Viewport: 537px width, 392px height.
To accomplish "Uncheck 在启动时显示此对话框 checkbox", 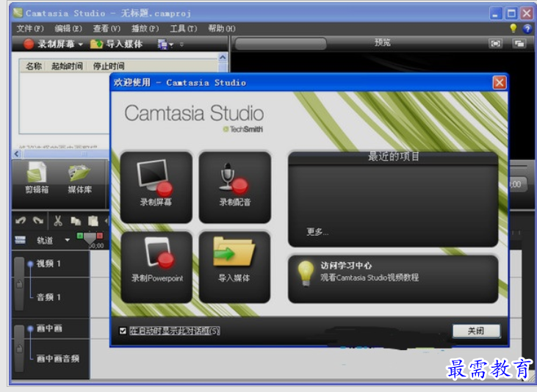I will tap(123, 331).
